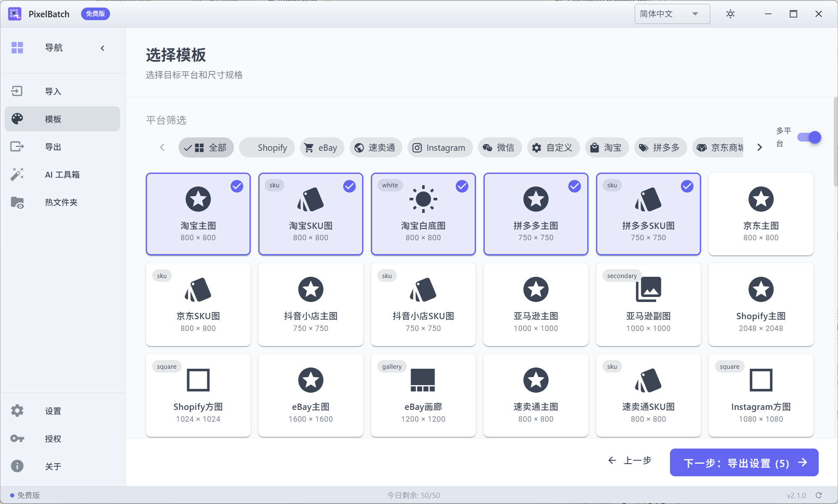
Task: Click the key icon beside 授权
Action: coord(17,438)
